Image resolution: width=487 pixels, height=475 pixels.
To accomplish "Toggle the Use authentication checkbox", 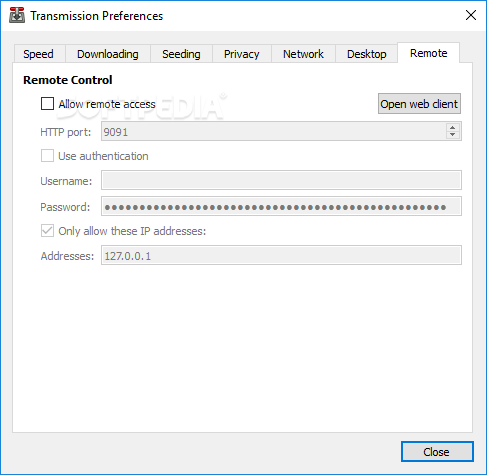I will [47, 156].
